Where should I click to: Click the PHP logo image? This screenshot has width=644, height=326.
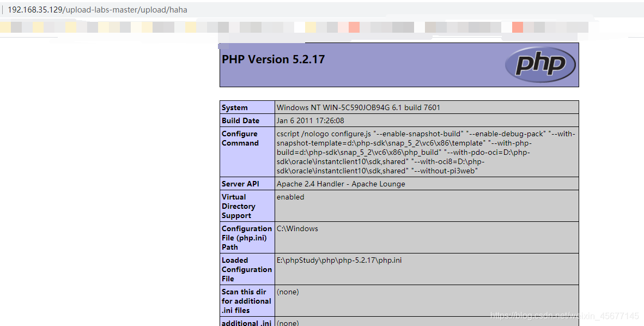(x=540, y=64)
